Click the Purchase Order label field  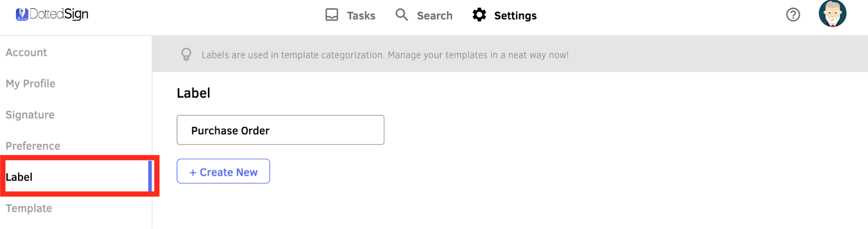point(281,130)
